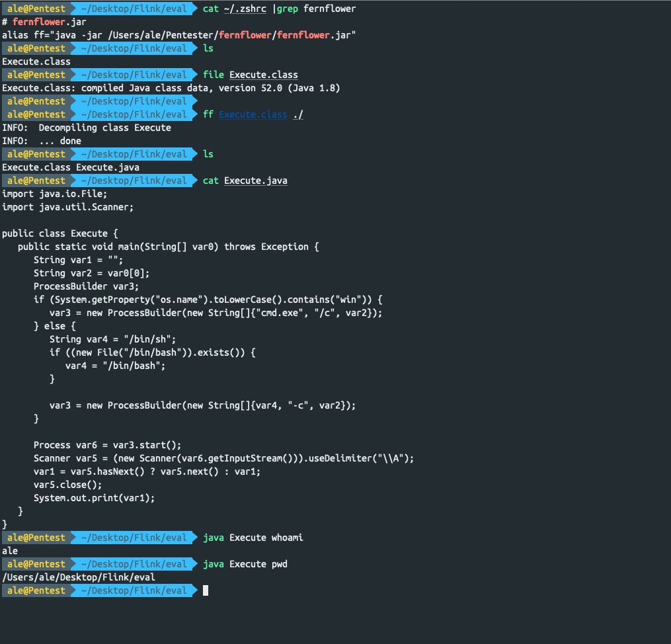671x644 pixels.
Task: Click the System.getProperty("os.name") condition line
Action: 208,300
